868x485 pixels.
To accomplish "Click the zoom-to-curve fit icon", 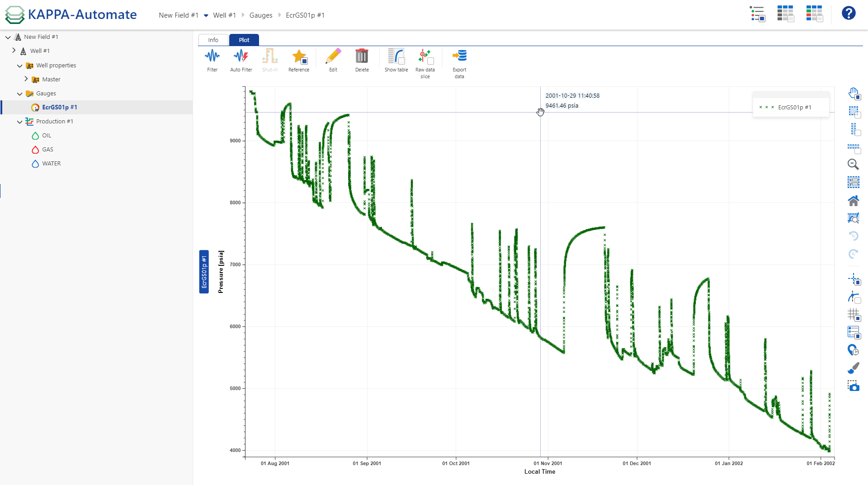I will [853, 218].
